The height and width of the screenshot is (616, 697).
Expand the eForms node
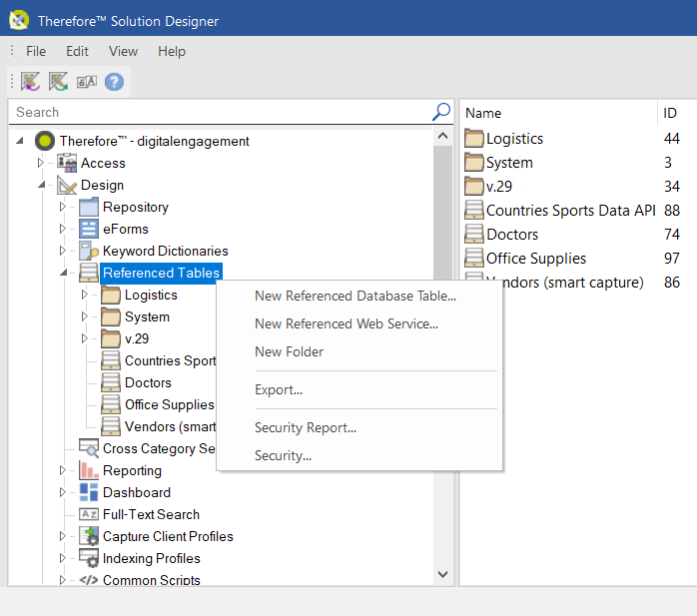pyautogui.click(x=63, y=229)
